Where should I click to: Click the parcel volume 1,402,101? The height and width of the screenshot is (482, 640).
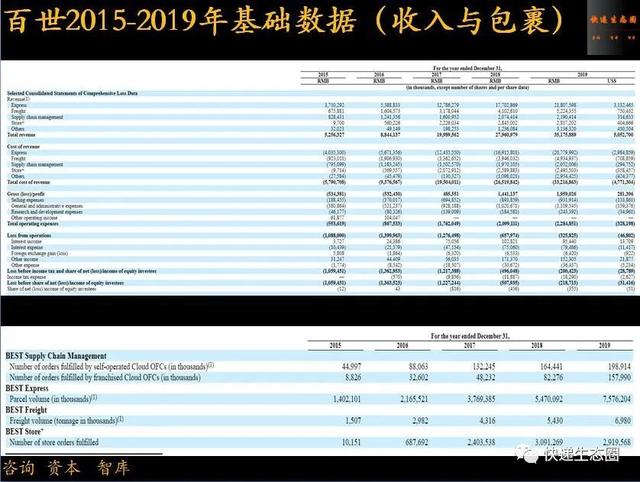[x=347, y=399]
